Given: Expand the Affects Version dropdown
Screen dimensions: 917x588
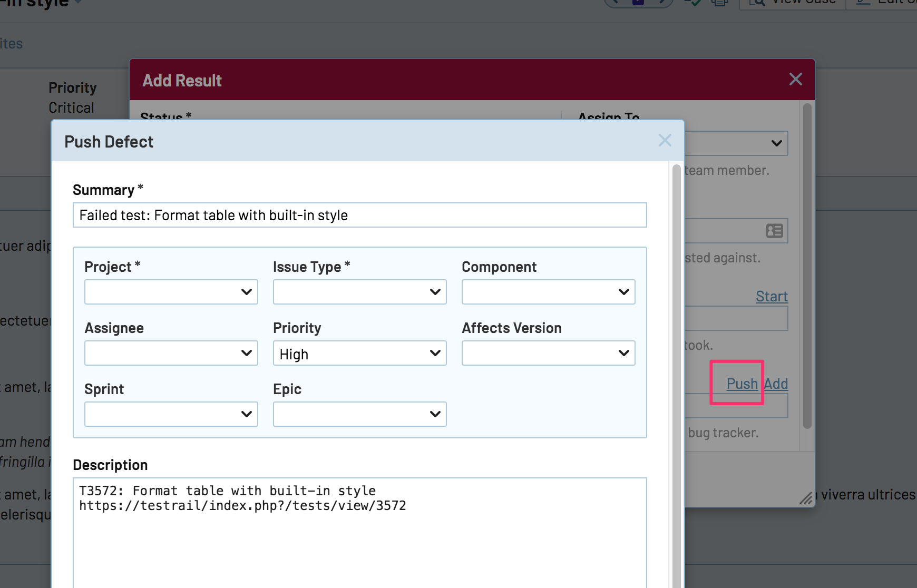Looking at the screenshot, I should pyautogui.click(x=548, y=353).
